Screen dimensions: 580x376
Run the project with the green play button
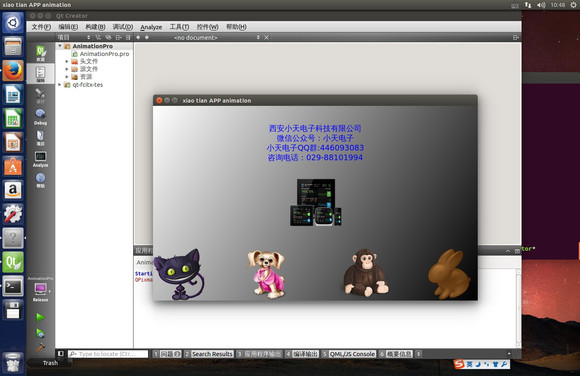click(40, 317)
